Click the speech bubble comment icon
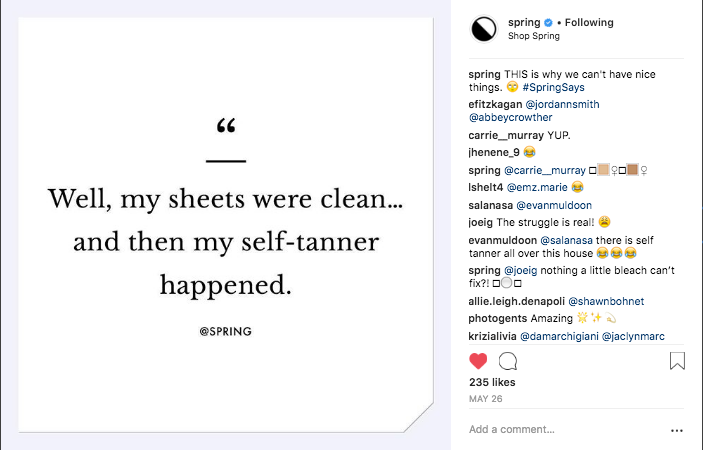Screen dimensions: 703x450 click(x=508, y=361)
